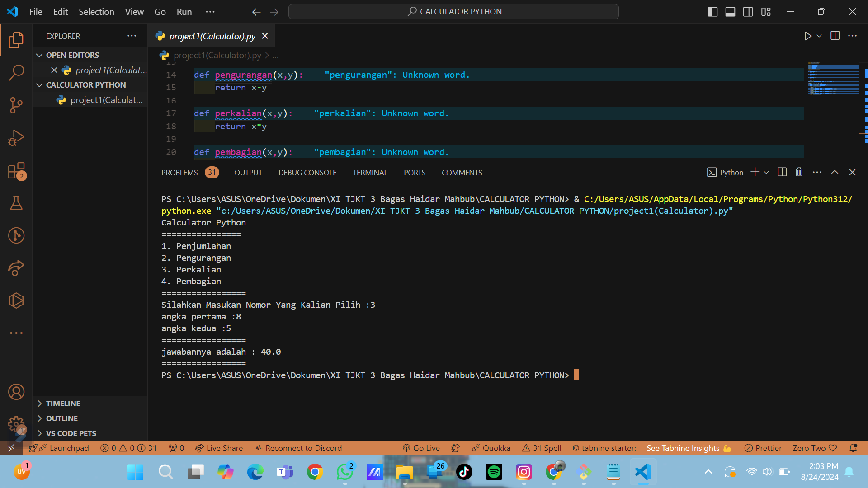Open the Selection menu

[x=96, y=12]
